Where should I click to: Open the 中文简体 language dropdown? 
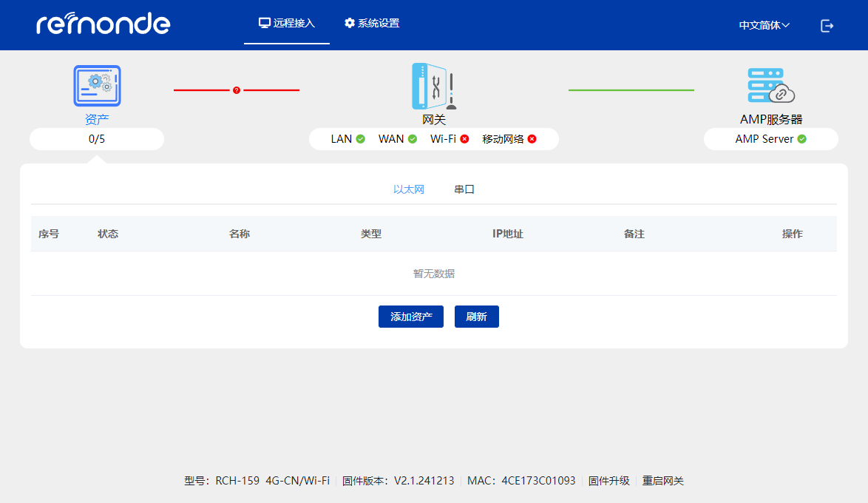pyautogui.click(x=764, y=25)
